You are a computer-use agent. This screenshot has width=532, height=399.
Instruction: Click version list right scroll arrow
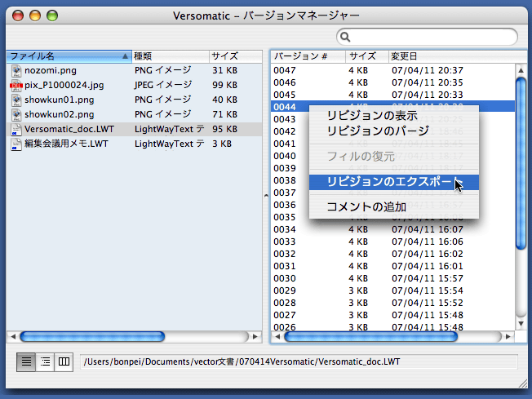pyautogui.click(x=508, y=336)
